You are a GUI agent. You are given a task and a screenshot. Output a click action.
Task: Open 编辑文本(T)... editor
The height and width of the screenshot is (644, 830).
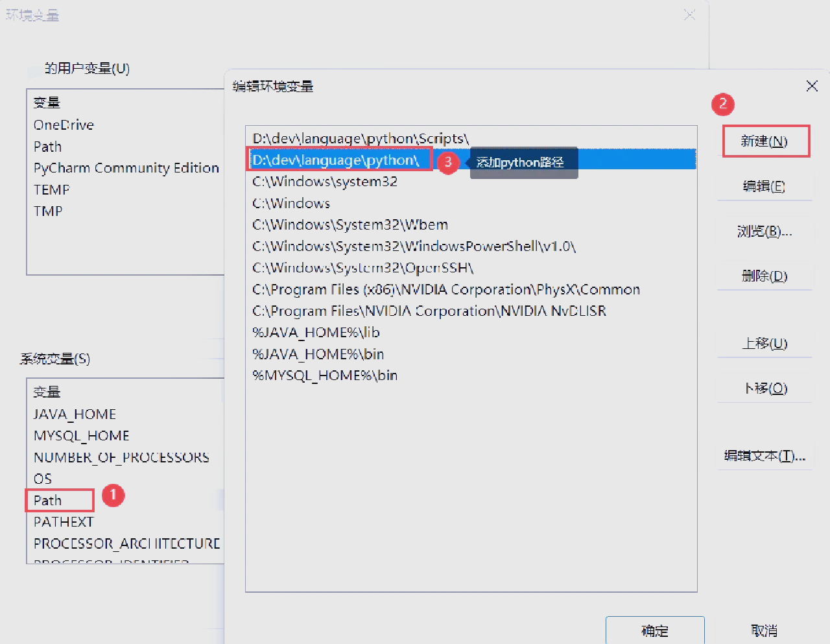pos(764,456)
